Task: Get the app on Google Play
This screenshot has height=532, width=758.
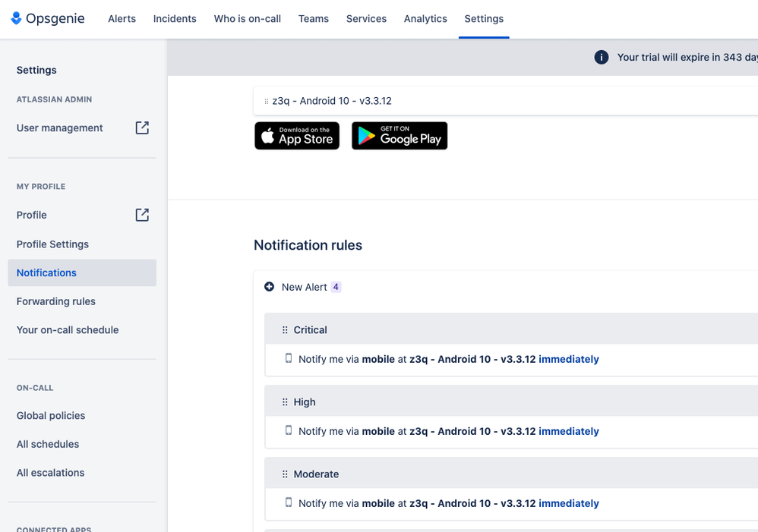Action: pos(400,136)
